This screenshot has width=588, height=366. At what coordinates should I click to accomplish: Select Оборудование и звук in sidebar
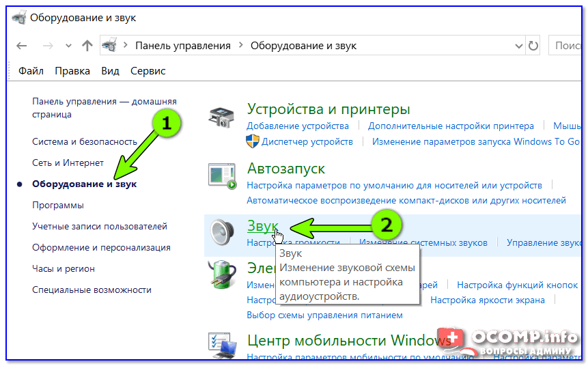[x=85, y=184]
